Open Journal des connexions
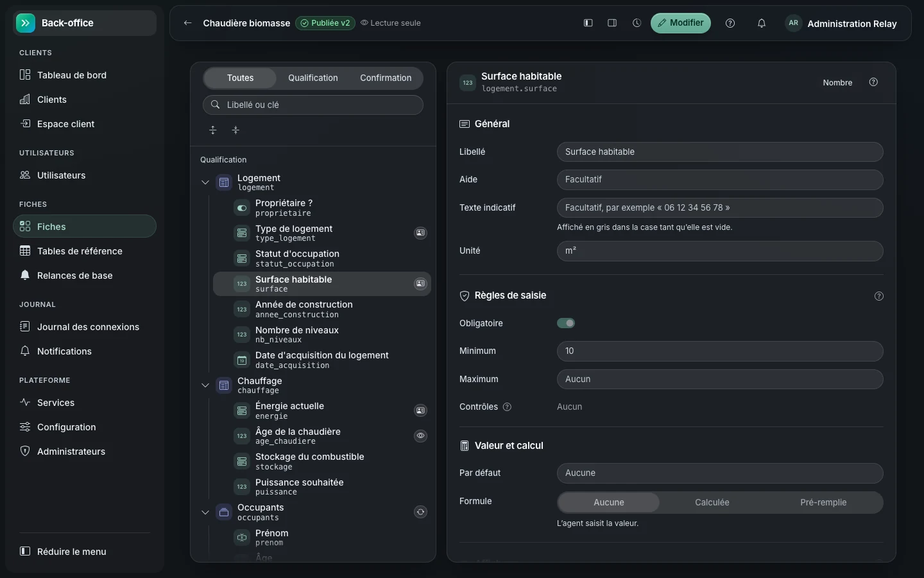 coord(85,327)
